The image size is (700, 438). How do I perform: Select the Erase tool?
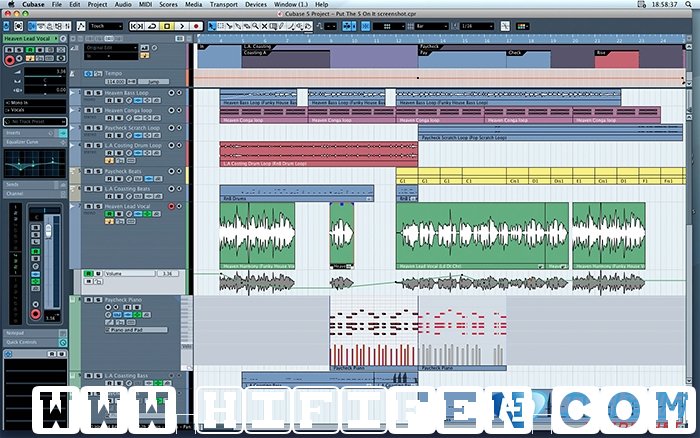(x=246, y=26)
